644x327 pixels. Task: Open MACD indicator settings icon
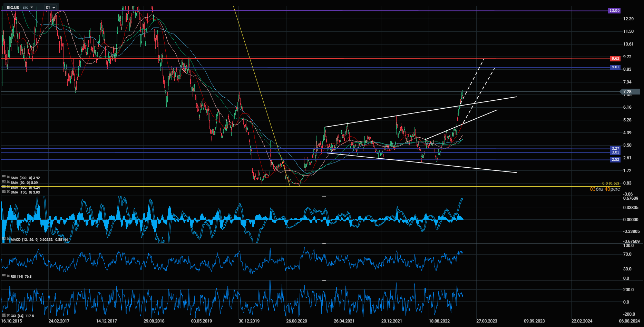click(4, 239)
